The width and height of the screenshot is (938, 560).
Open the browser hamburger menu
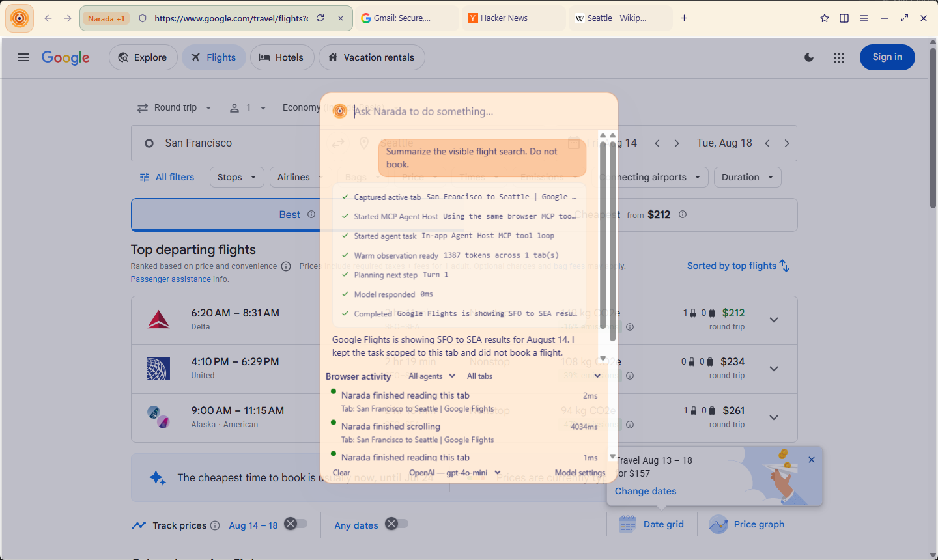tap(864, 18)
